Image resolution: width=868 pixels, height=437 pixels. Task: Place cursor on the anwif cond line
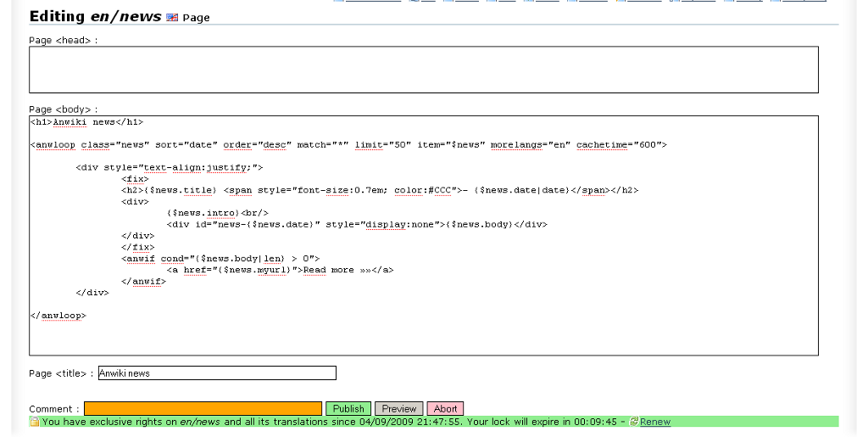220,259
